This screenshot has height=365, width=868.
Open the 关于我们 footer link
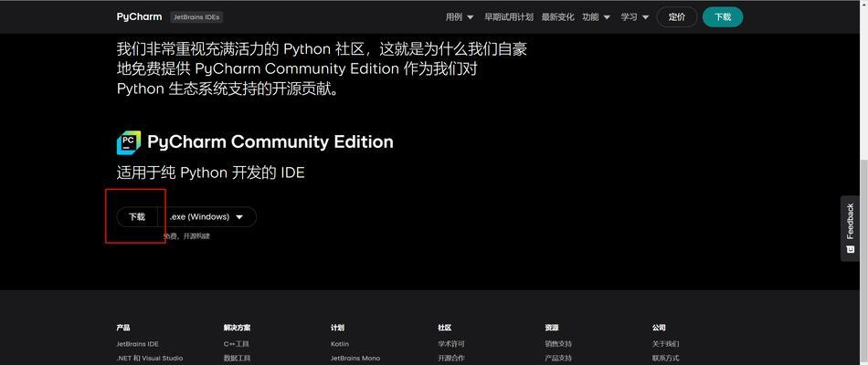point(665,344)
